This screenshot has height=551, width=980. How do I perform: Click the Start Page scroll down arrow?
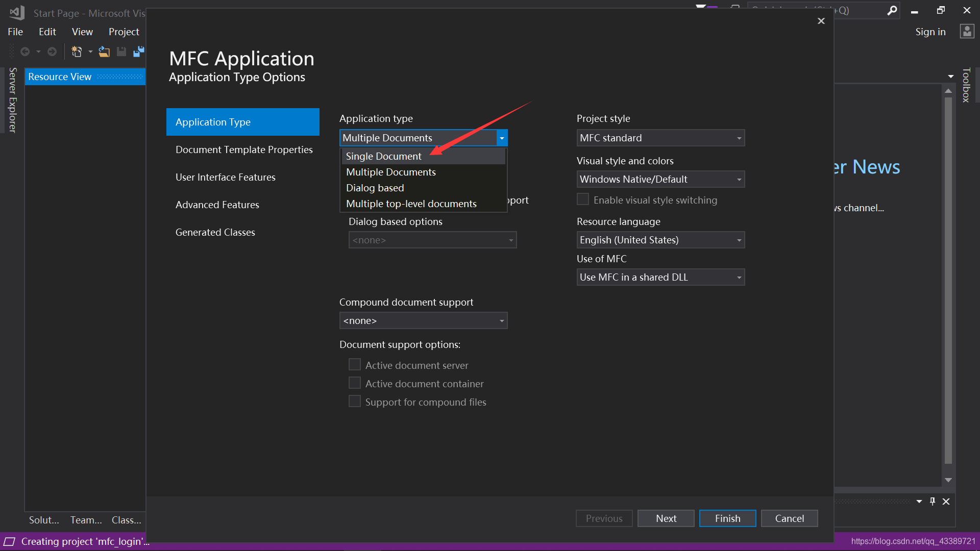[x=948, y=480]
